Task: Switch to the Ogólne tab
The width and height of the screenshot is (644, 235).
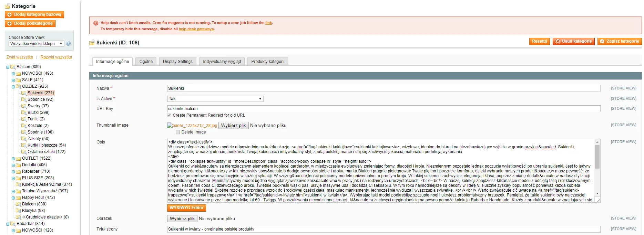Action: click(x=146, y=62)
